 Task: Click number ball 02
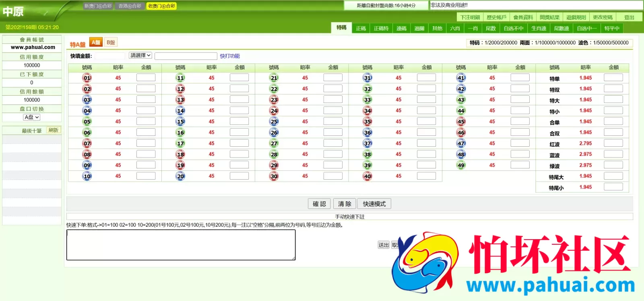[x=87, y=89]
